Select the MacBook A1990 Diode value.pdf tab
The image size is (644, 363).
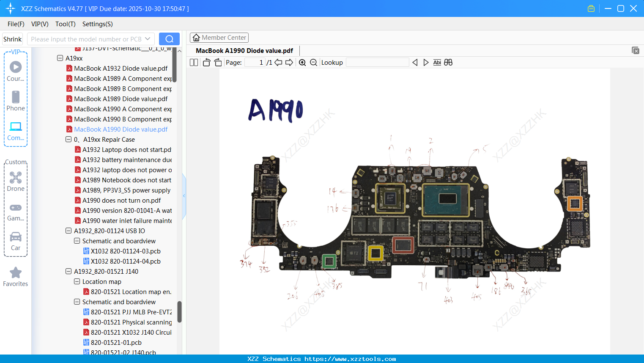click(x=244, y=51)
